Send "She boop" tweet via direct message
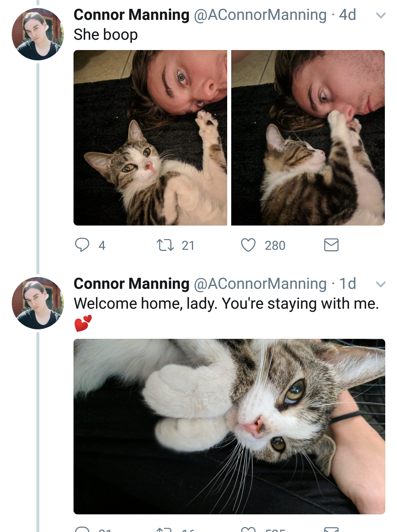 (331, 245)
